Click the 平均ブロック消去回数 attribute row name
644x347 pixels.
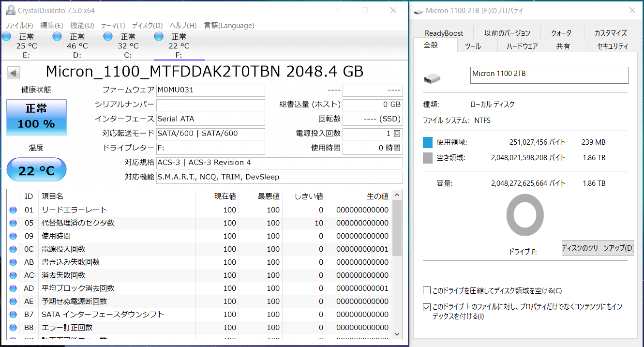pyautogui.click(x=78, y=288)
